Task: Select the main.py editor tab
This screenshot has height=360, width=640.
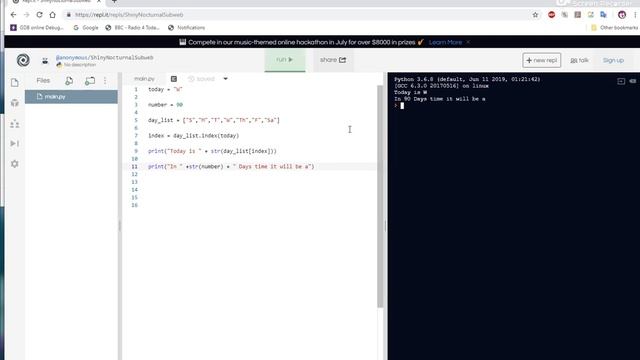Action: [144, 79]
